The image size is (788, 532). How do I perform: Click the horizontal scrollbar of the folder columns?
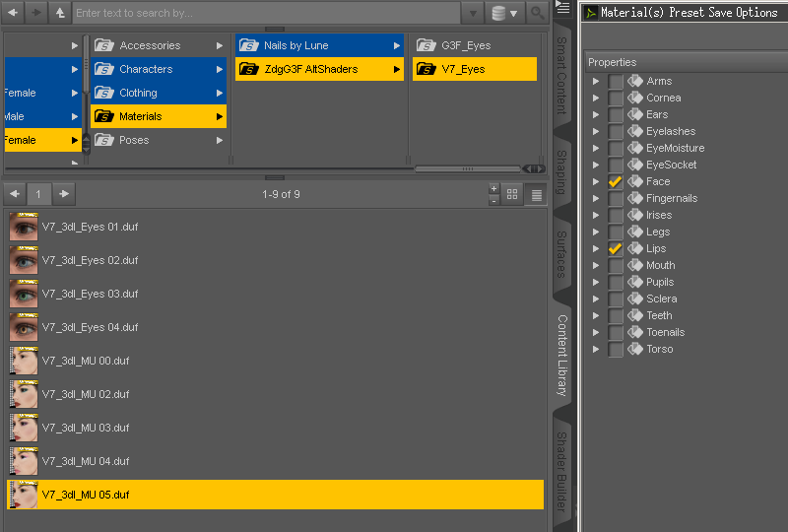[x=467, y=168]
